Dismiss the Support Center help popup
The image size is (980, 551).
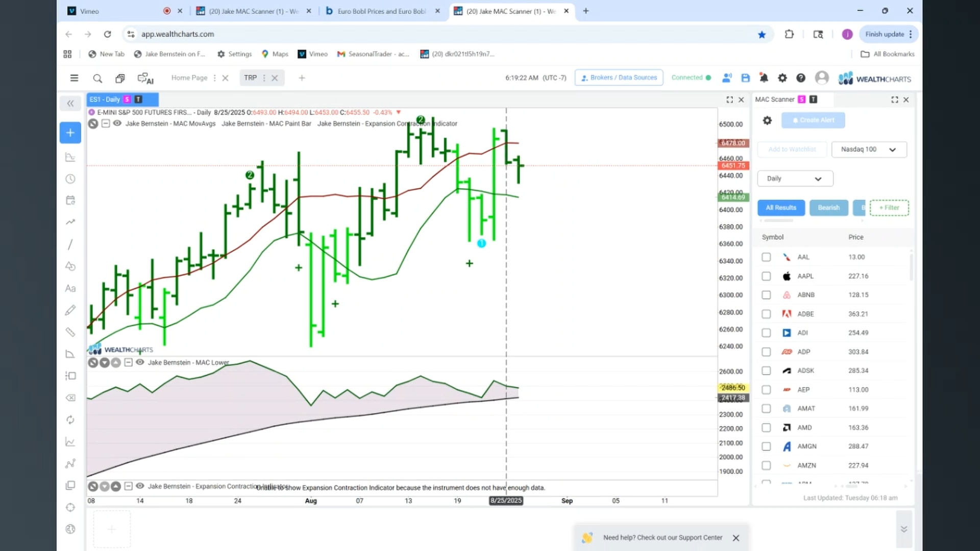coord(736,538)
